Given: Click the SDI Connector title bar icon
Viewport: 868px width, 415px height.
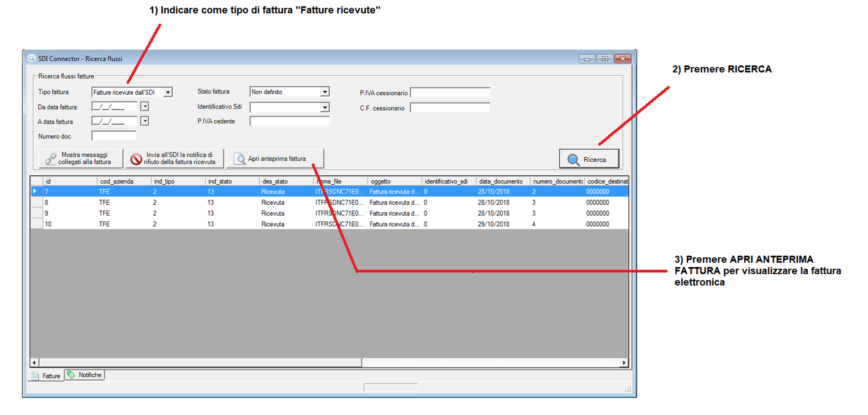Looking at the screenshot, I should tap(32, 59).
